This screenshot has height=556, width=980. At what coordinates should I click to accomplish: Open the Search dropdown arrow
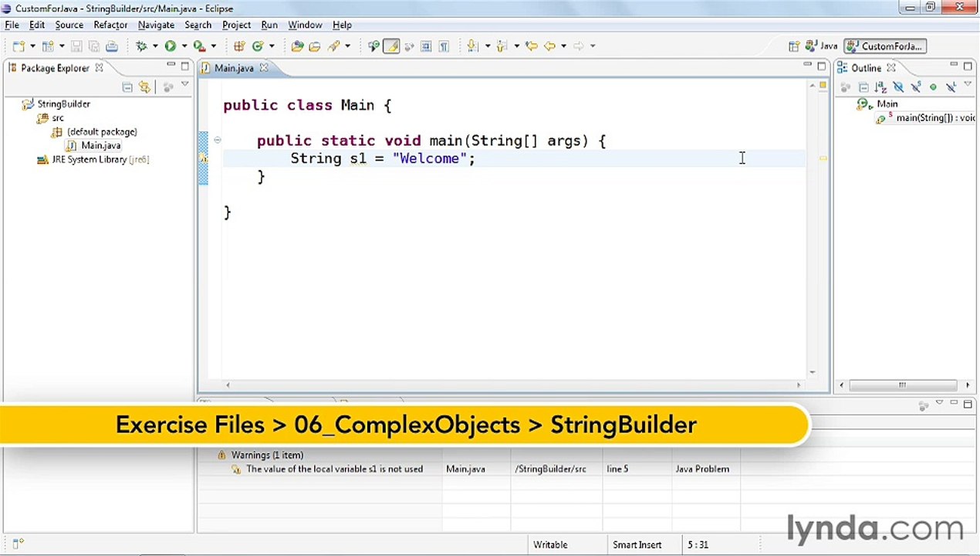tap(347, 46)
